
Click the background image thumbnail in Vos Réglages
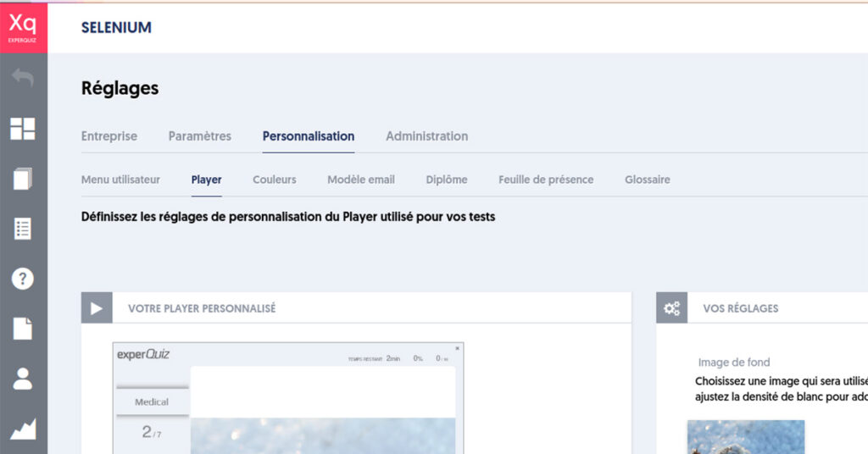coord(745,437)
